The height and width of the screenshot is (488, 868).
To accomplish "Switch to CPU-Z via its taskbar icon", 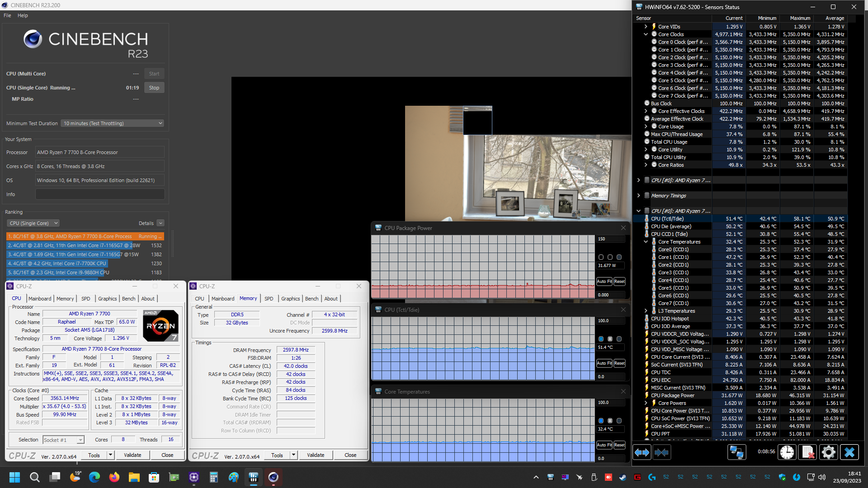I will [x=194, y=477].
